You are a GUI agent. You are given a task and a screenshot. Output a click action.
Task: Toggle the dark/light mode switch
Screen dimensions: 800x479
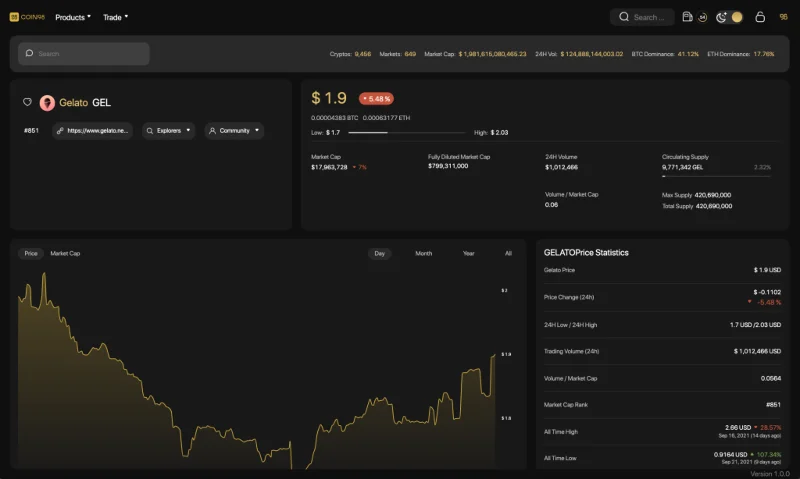(729, 17)
